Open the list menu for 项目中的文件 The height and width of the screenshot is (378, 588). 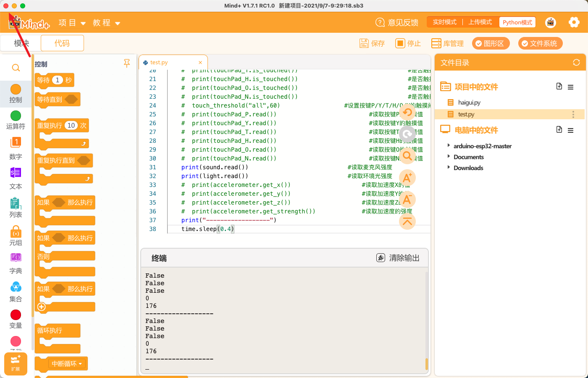(x=570, y=87)
